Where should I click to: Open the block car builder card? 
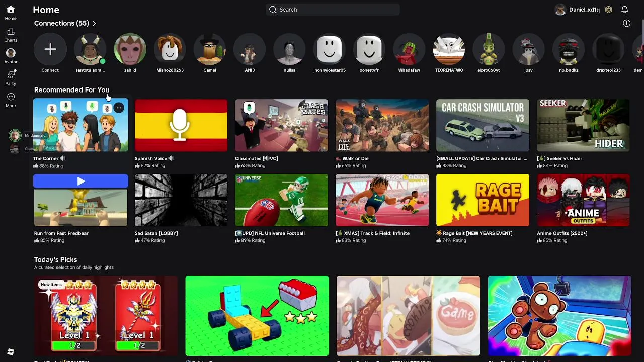tap(257, 316)
